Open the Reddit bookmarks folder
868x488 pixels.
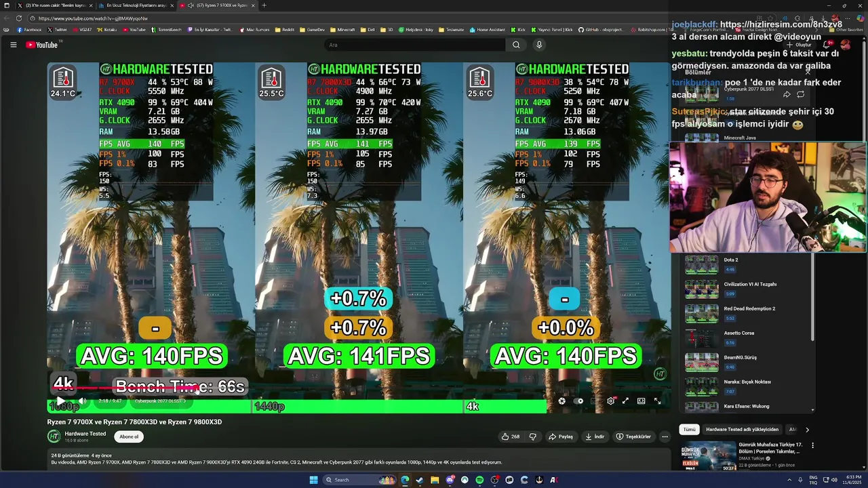[x=285, y=30]
